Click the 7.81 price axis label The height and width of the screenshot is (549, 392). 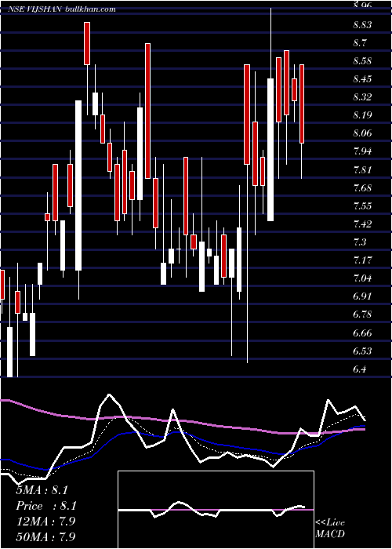pyautogui.click(x=362, y=169)
